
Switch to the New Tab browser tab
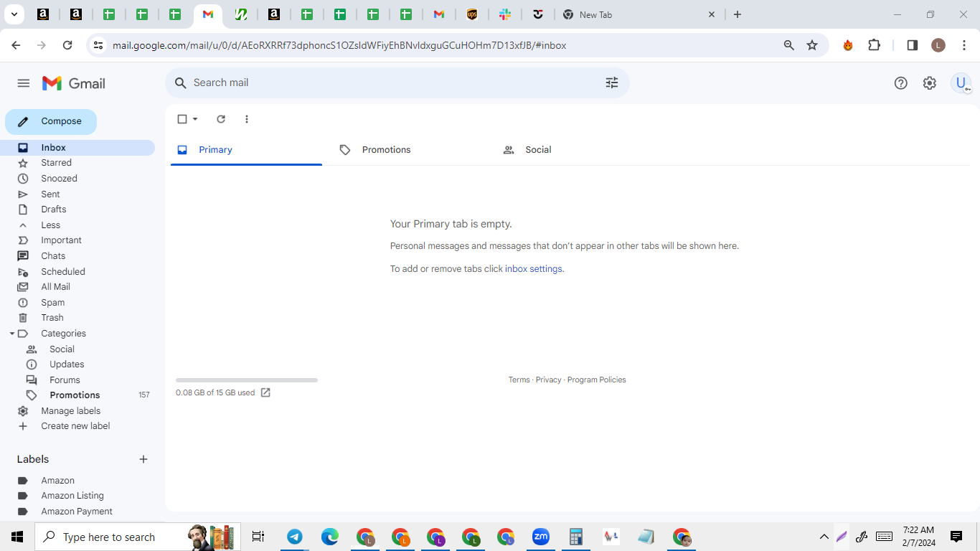tap(639, 14)
